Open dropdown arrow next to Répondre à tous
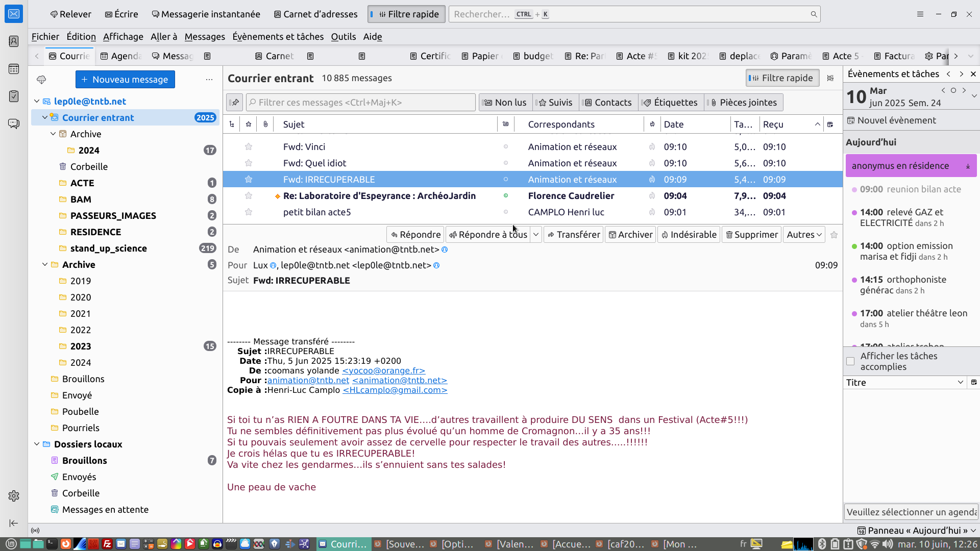Viewport: 980px width, 551px height. point(536,235)
